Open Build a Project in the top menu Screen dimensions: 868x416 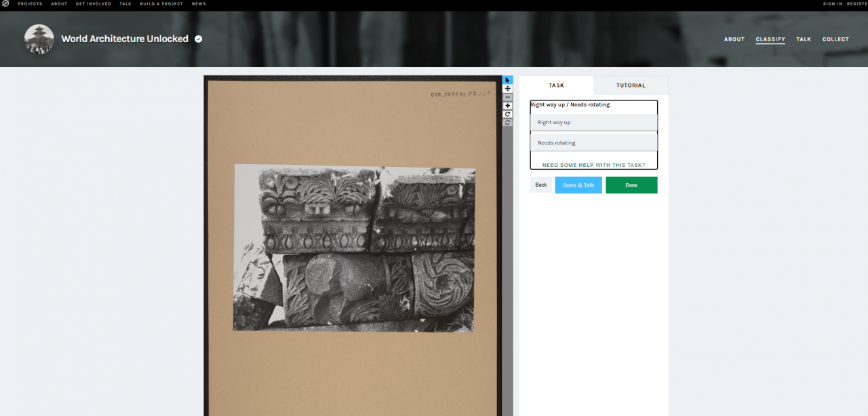[161, 3]
